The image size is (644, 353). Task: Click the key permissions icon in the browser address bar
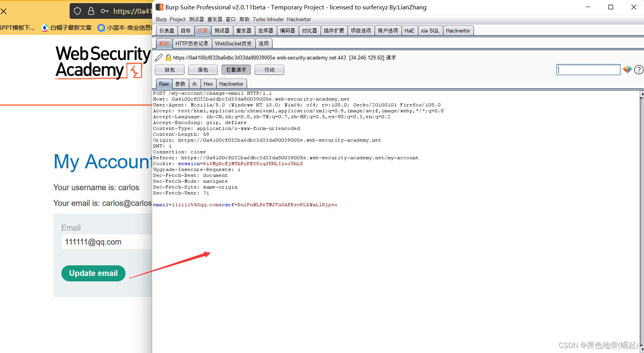104,11
